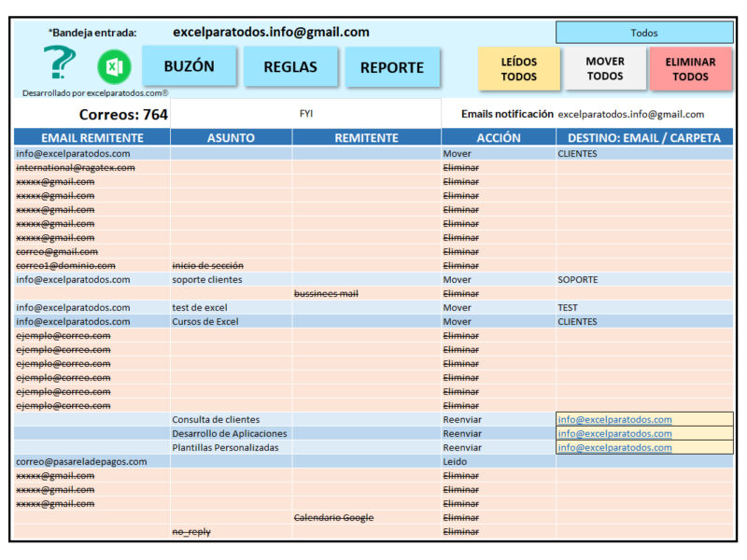Select the DESTINO: EMAIL / CARPETA header

pyautogui.click(x=644, y=137)
